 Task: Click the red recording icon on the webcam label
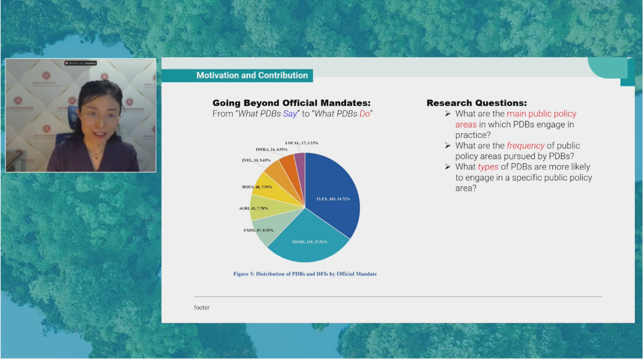(66, 63)
